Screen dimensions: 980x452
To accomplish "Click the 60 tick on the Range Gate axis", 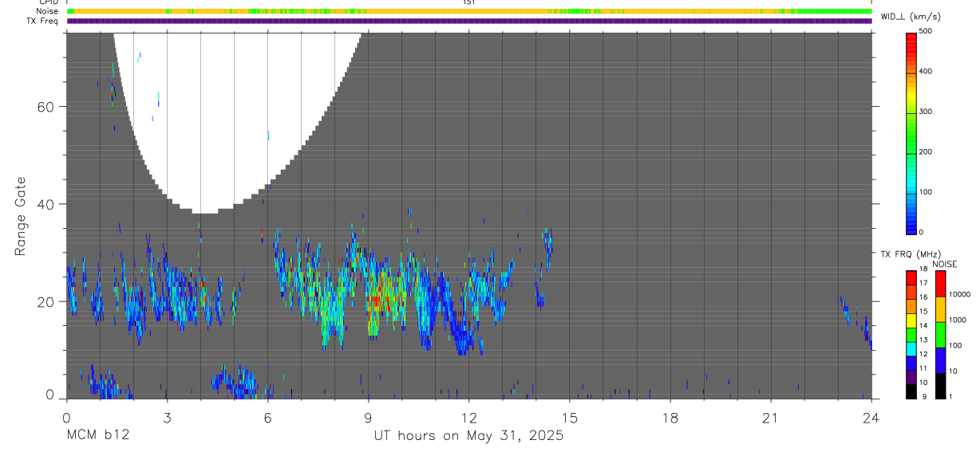I will (x=45, y=106).
